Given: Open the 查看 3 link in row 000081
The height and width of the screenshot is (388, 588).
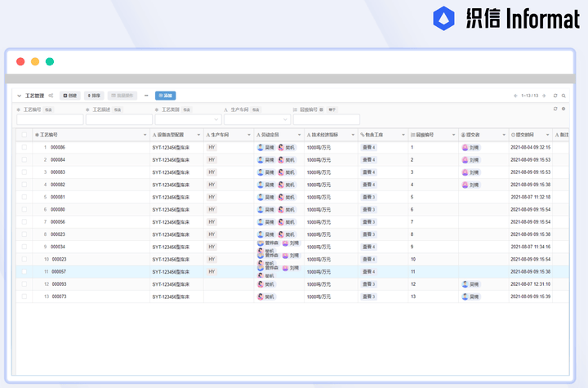Looking at the screenshot, I should (x=368, y=197).
